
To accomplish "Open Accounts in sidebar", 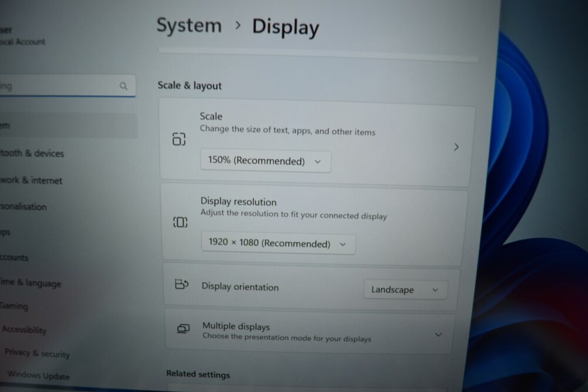I will 14,257.
